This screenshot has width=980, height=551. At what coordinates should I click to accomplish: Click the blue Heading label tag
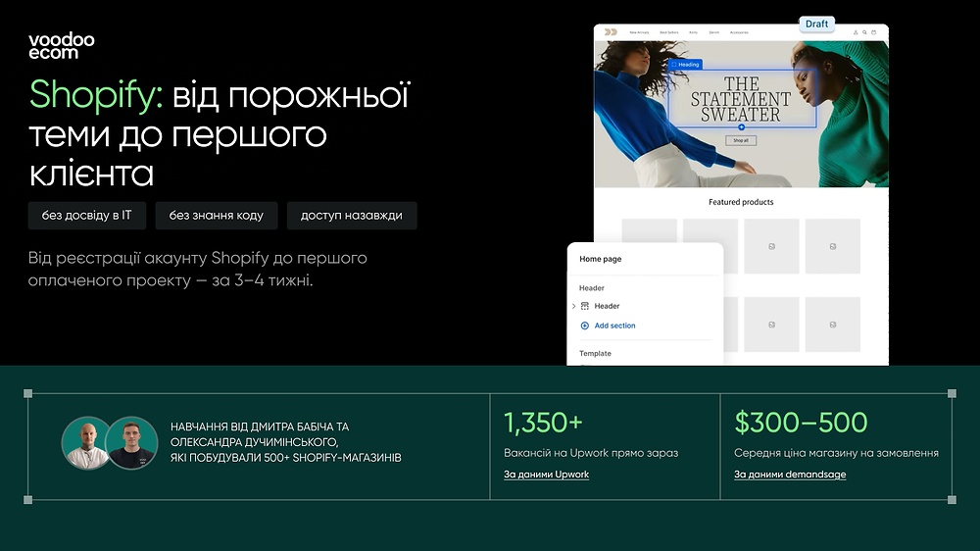[x=686, y=65]
